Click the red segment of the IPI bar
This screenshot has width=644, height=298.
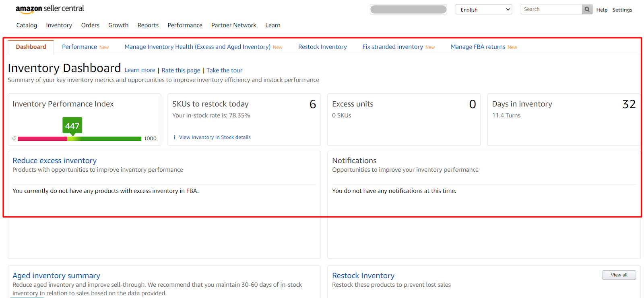[43, 139]
